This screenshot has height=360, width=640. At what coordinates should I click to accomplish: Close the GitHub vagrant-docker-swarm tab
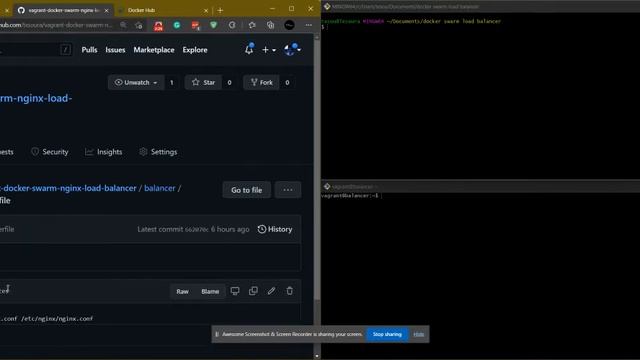tap(107, 11)
